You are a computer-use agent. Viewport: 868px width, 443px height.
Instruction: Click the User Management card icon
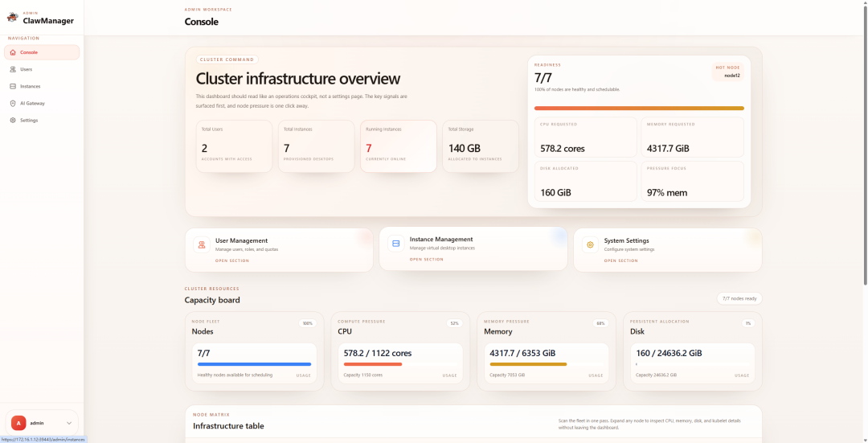pyautogui.click(x=201, y=244)
